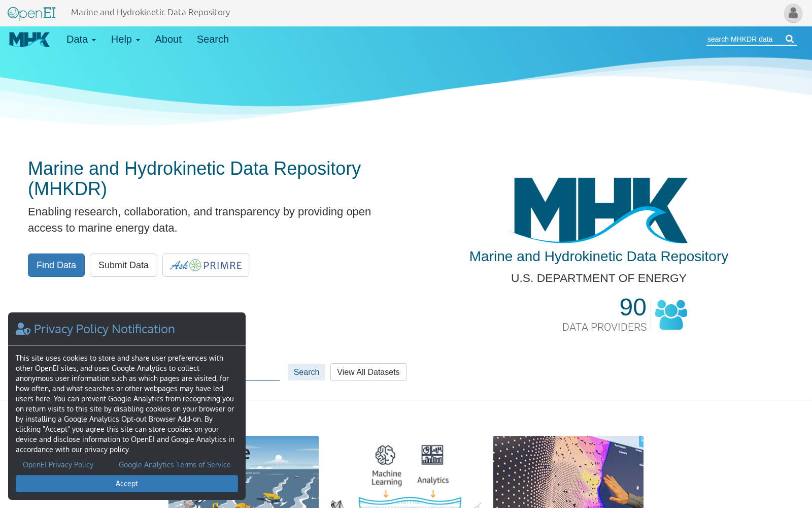
Task: Open the colorful data wall thumbnail
Action: (x=568, y=472)
